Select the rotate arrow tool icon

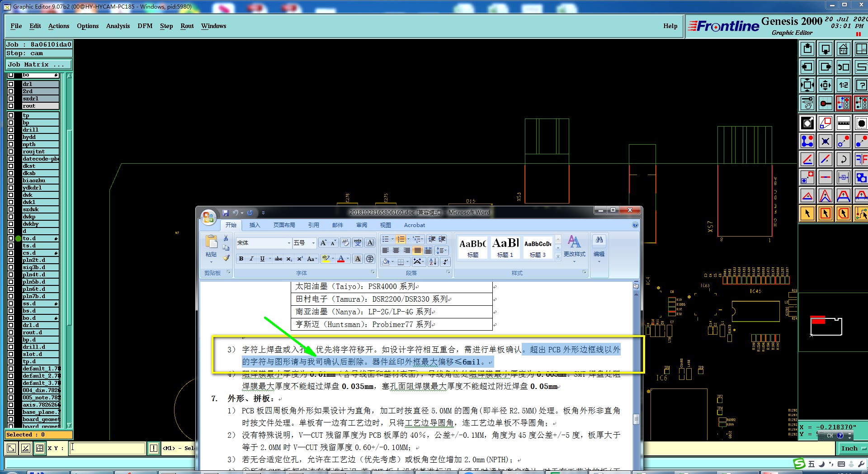[843, 159]
